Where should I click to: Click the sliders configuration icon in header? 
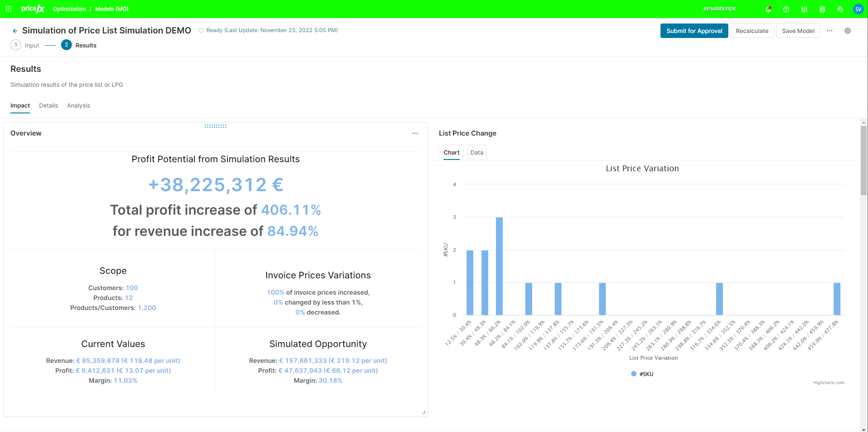pos(804,9)
